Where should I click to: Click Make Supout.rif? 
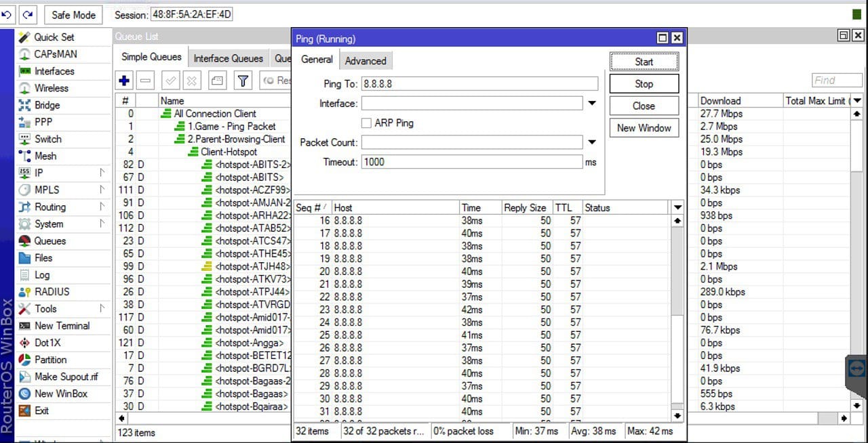pyautogui.click(x=66, y=377)
